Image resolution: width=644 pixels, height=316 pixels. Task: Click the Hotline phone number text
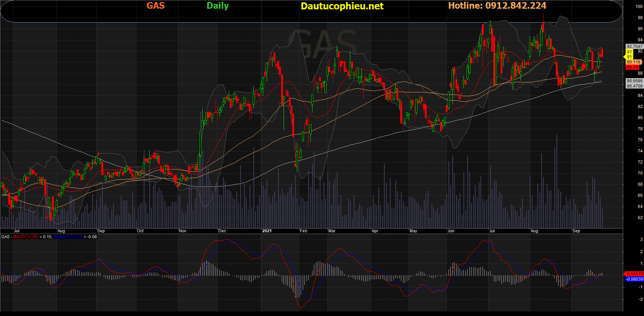497,6
